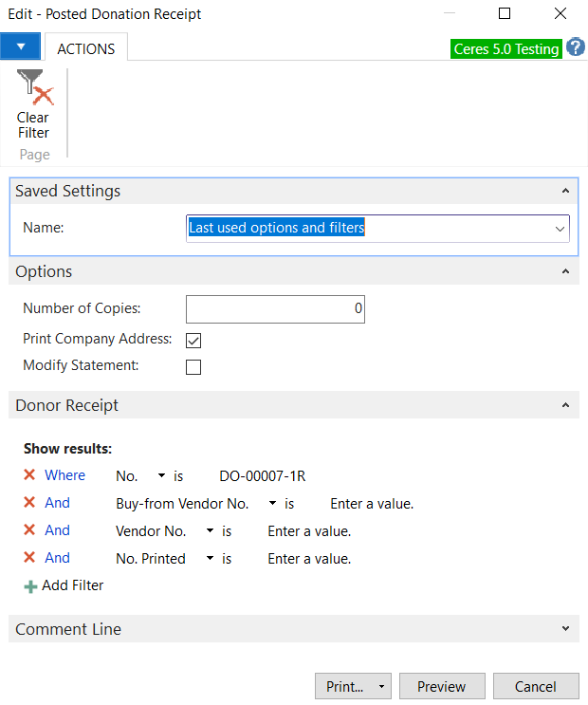
Task: Click the Options header text
Action: point(44,271)
